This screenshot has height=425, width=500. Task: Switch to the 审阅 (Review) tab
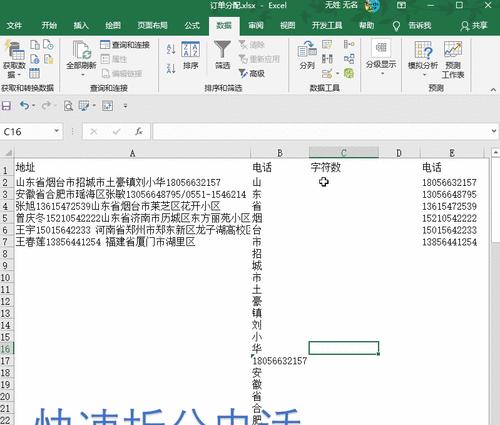point(256,25)
